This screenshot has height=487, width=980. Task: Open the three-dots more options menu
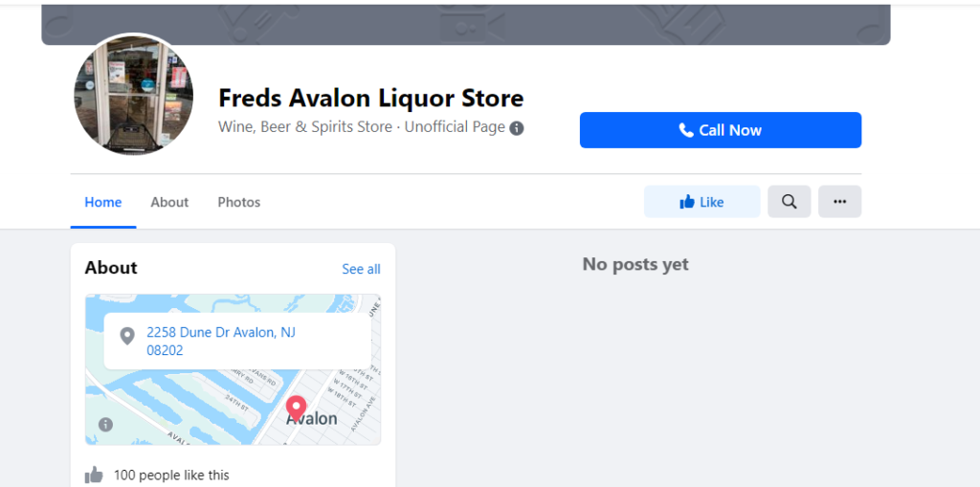[x=839, y=202]
